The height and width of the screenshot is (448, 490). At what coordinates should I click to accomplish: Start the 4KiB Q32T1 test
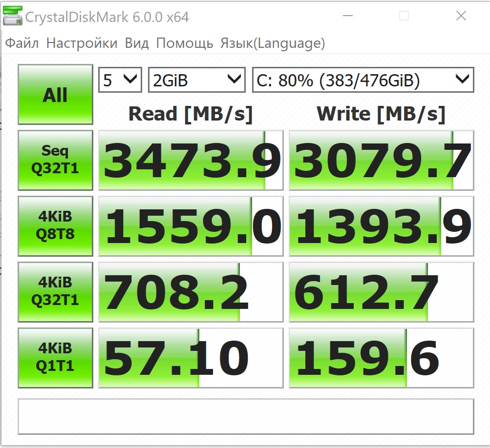click(55, 292)
